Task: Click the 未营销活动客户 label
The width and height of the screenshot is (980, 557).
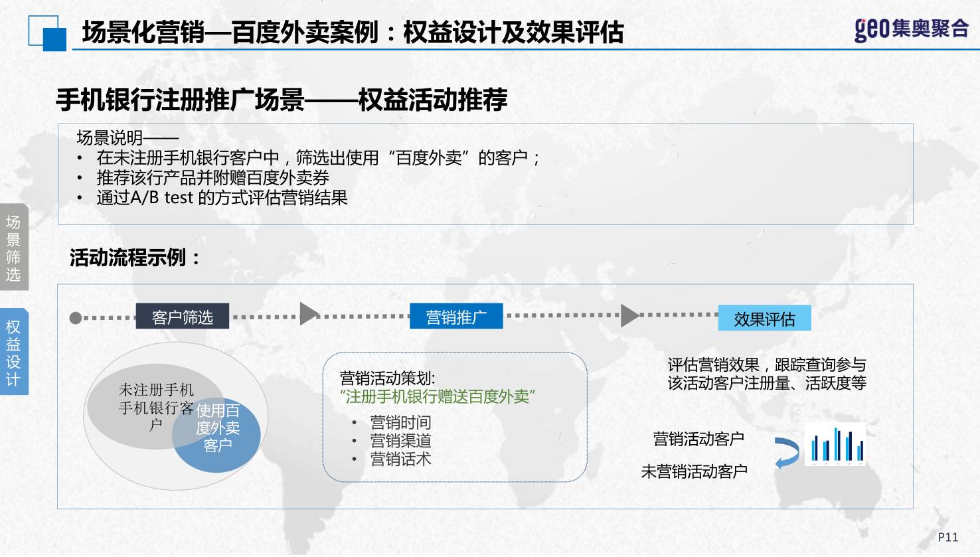Action: [x=694, y=471]
